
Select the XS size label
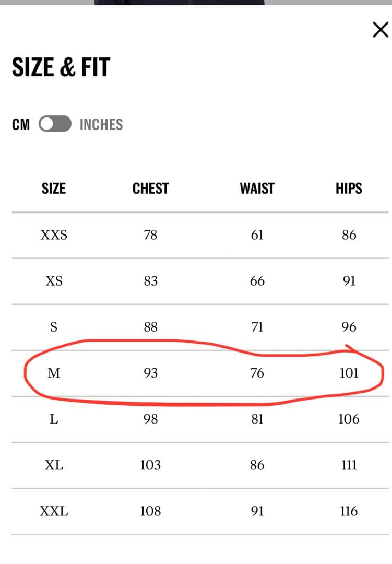tap(54, 281)
